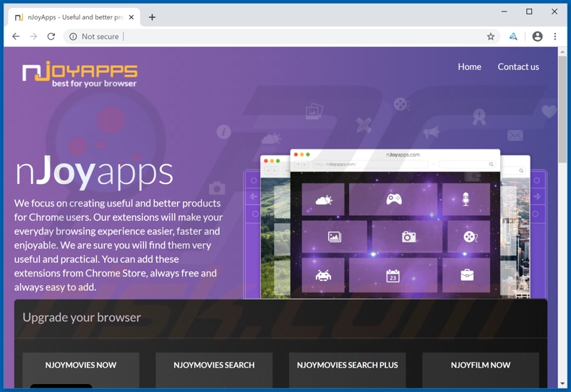Viewport: 571px width, 392px height.
Task: Close the nJoyApps browser tab
Action: (132, 17)
